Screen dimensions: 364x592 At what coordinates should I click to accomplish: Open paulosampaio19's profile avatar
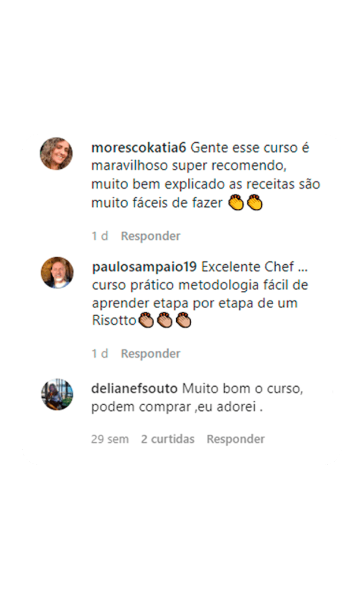click(x=57, y=273)
